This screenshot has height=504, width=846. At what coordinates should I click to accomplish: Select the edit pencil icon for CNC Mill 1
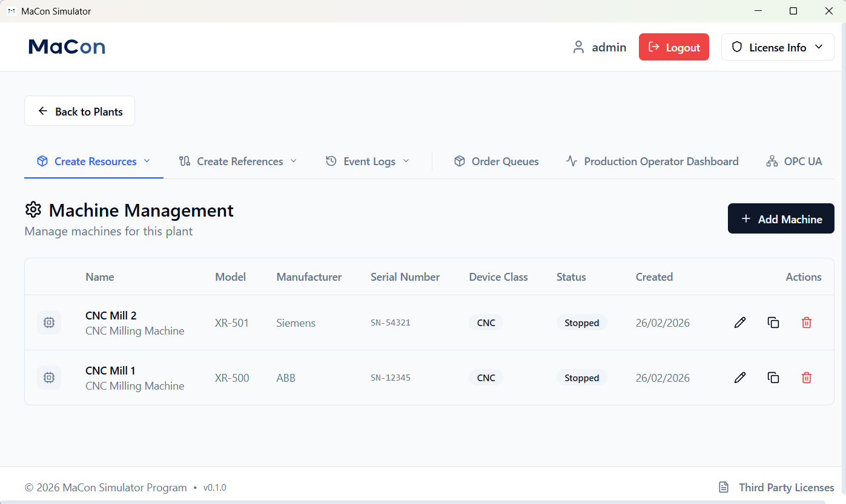739,378
